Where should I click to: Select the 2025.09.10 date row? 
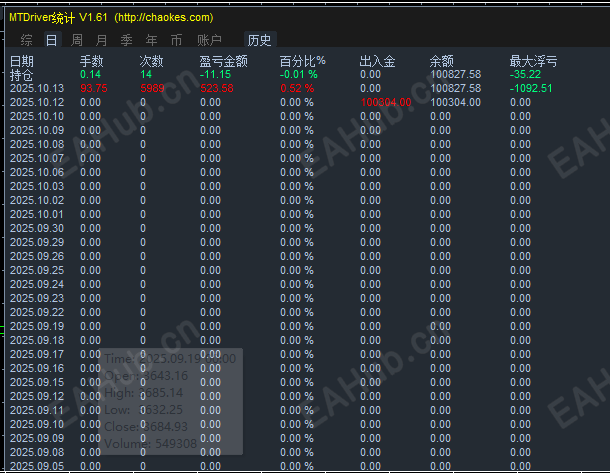37,424
